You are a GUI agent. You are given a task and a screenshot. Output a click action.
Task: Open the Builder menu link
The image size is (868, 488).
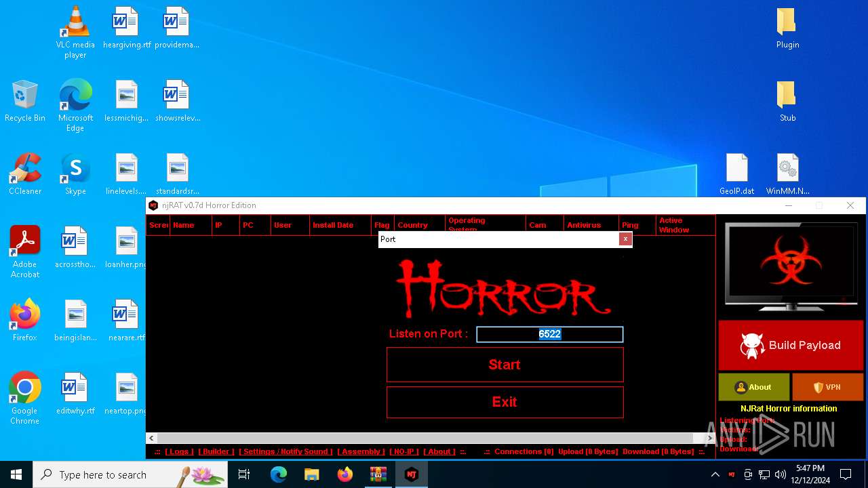[x=216, y=451]
